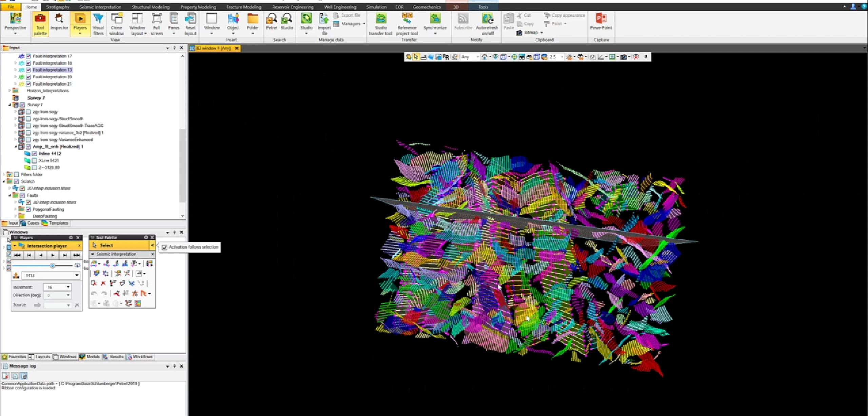Open the 4412 position dropdown in the Players panel
The width and height of the screenshot is (868, 416).
point(77,275)
